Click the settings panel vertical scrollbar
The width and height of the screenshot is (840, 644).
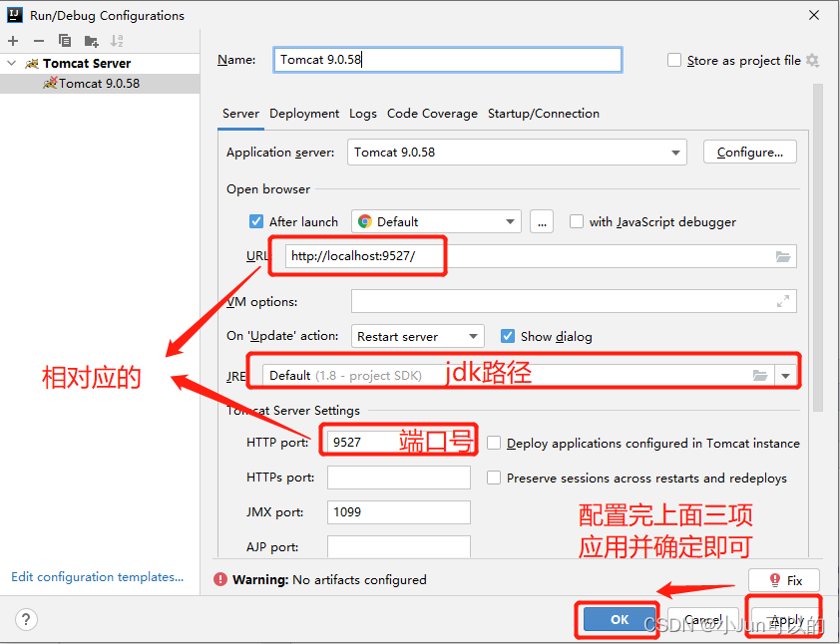click(817, 247)
